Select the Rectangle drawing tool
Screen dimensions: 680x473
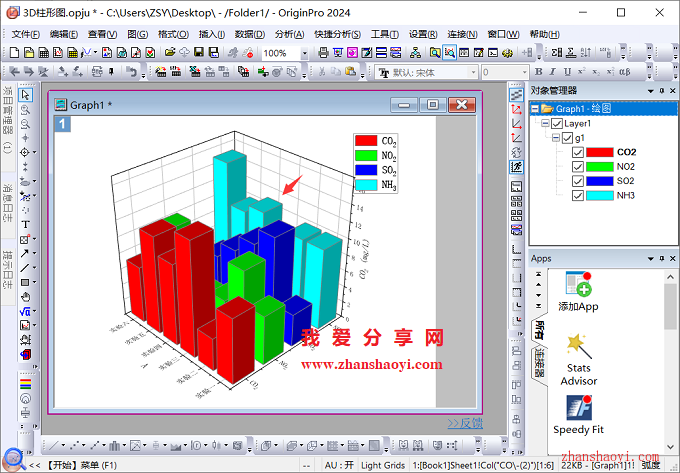click(25, 282)
